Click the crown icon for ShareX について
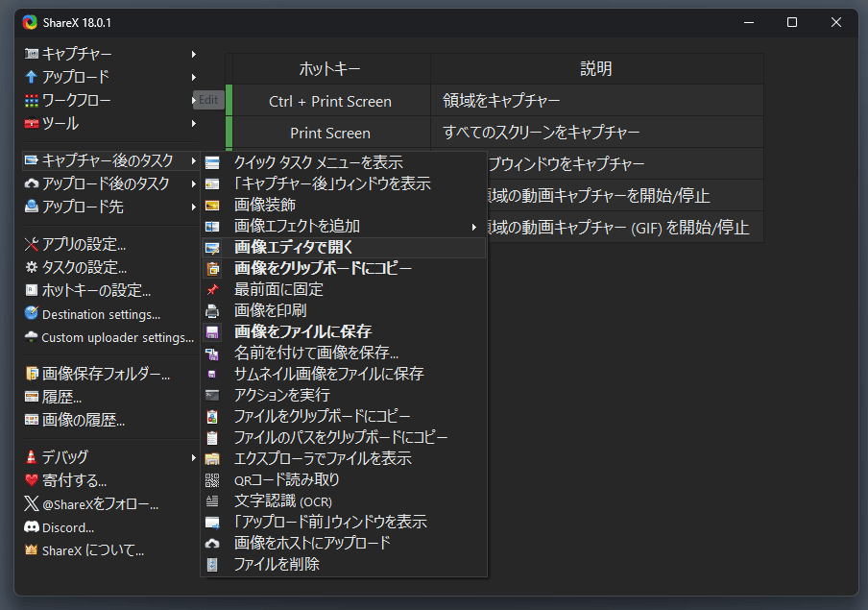Screen dimensions: 868x610 point(32,550)
